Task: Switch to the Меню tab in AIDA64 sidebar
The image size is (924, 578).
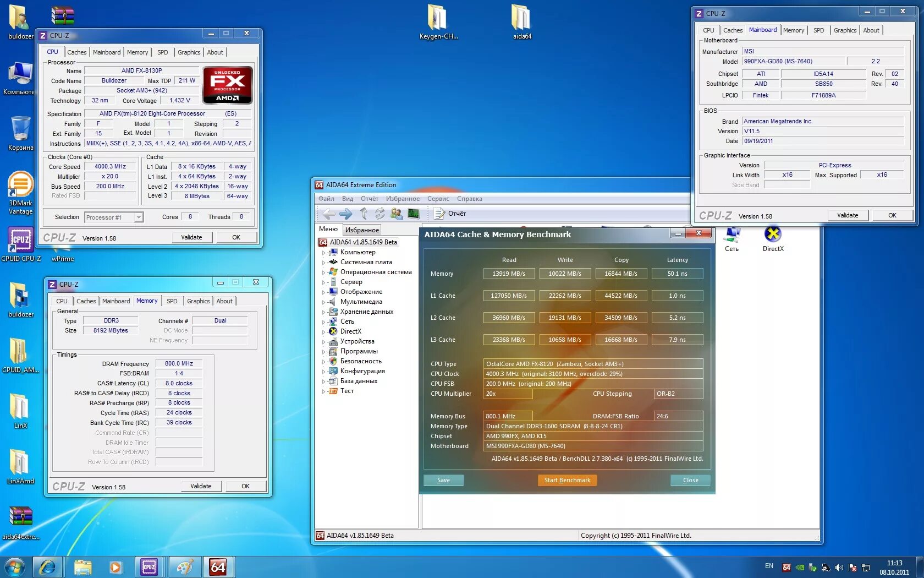Action: tap(328, 230)
